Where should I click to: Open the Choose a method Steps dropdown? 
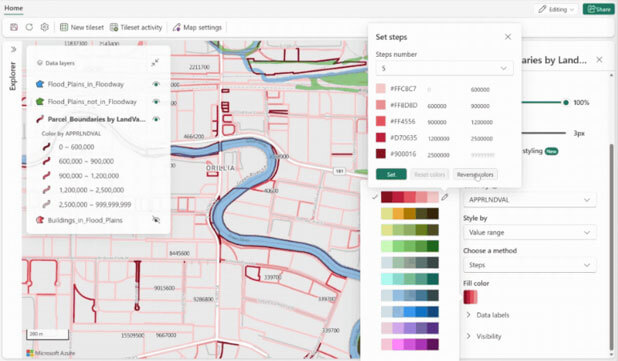(x=529, y=265)
